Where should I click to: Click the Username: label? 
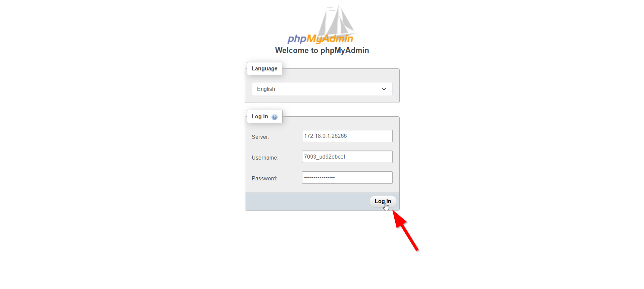(x=265, y=158)
